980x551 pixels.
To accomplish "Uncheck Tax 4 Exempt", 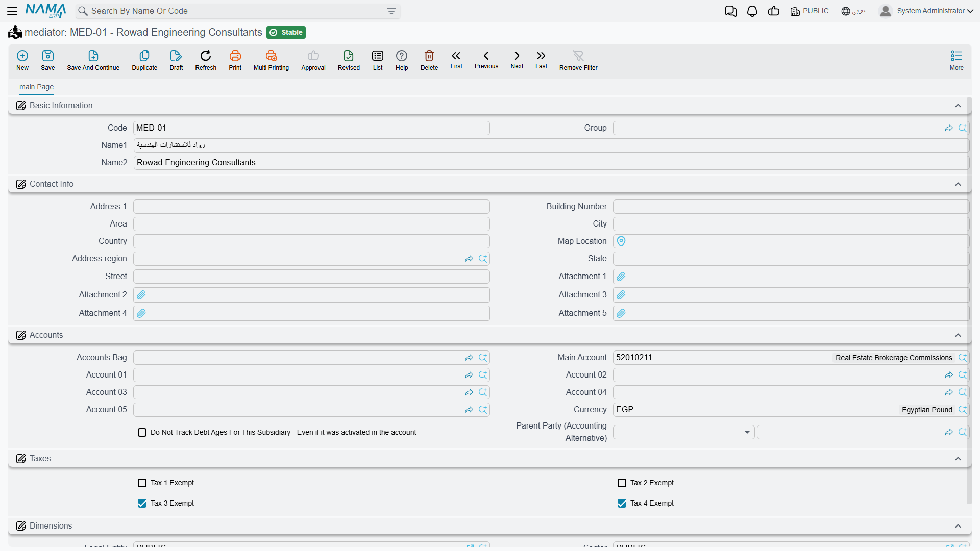I will click(622, 504).
